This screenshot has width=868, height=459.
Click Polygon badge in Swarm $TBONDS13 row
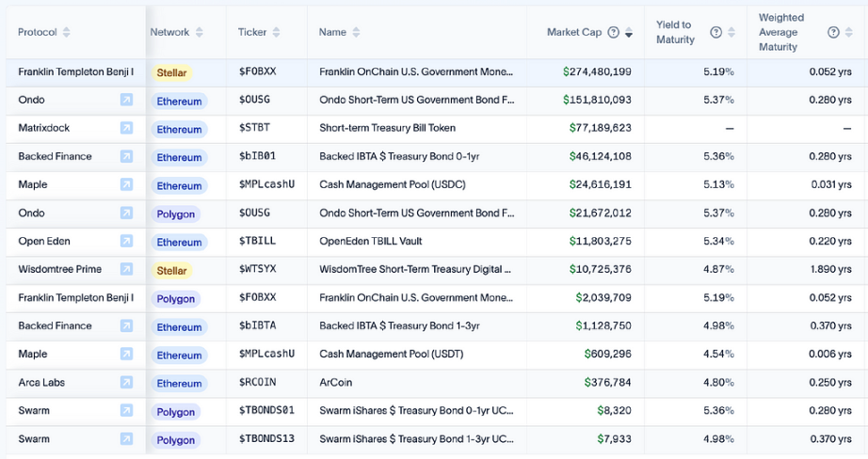(x=175, y=440)
